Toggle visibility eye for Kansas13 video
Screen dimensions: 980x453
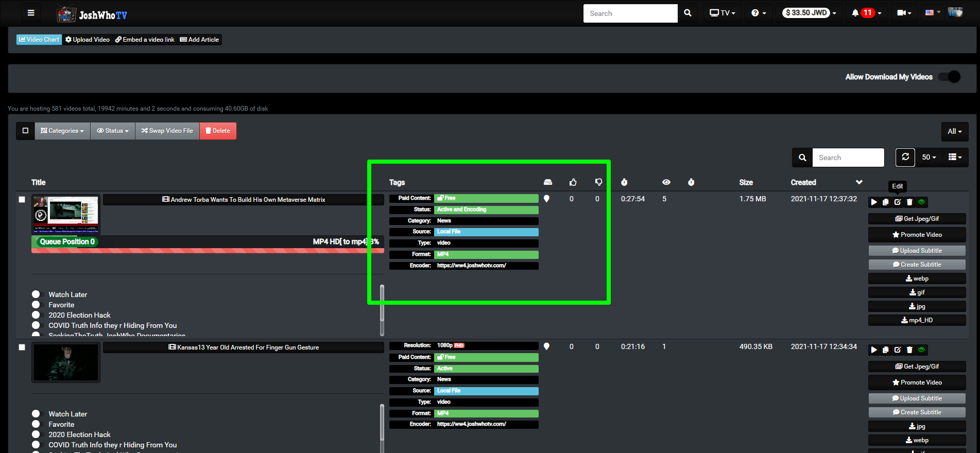[922, 350]
